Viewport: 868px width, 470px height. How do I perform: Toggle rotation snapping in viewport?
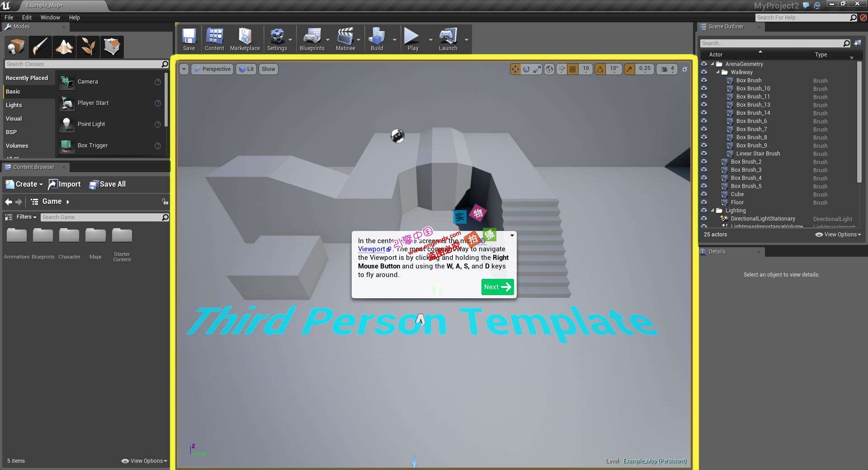pos(600,69)
